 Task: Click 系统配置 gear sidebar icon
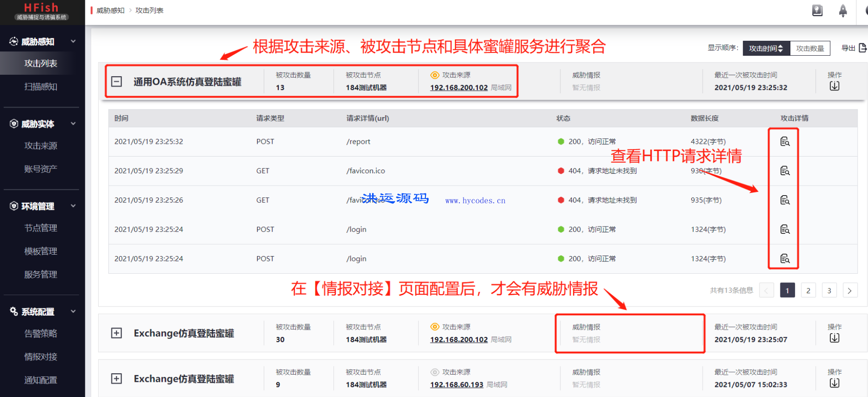pyautogui.click(x=14, y=311)
